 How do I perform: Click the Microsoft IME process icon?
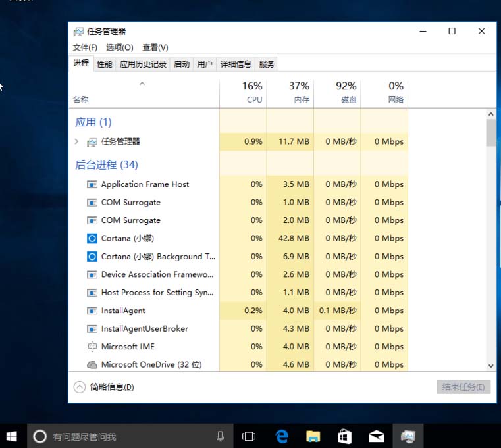coord(92,347)
